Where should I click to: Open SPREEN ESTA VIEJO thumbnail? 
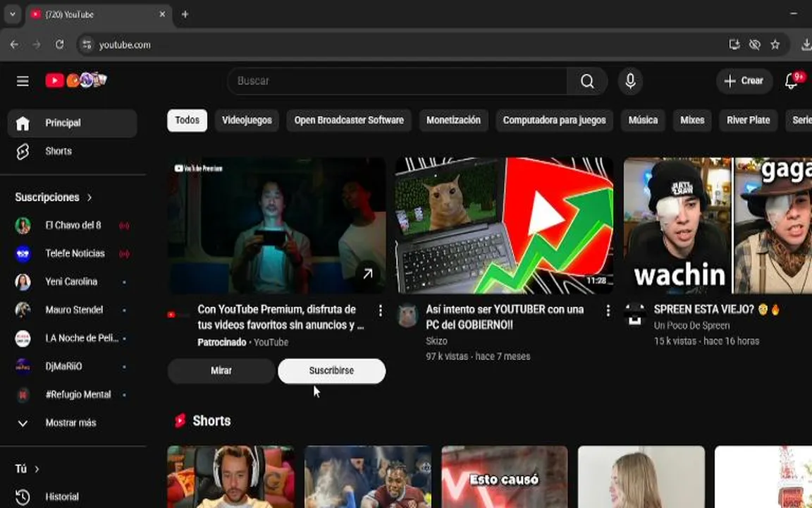(718, 226)
